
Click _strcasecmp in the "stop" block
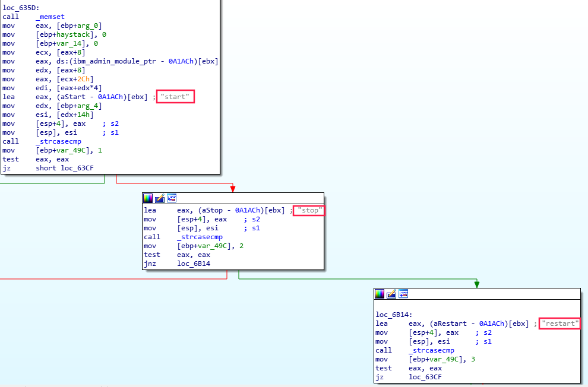[200, 237]
